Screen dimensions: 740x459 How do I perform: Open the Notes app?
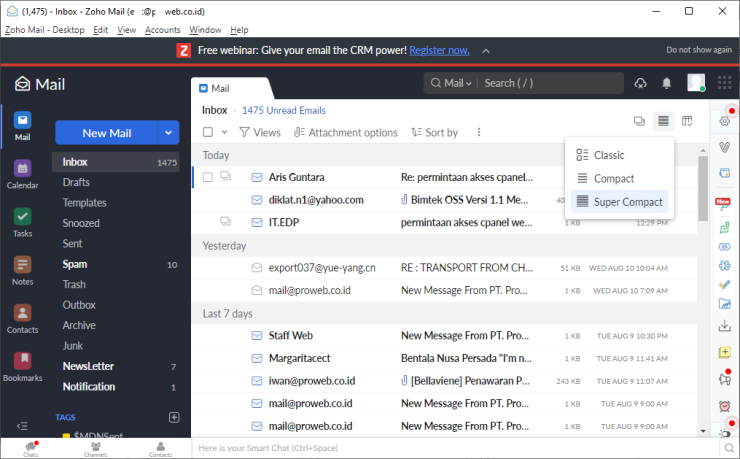pyautogui.click(x=22, y=271)
